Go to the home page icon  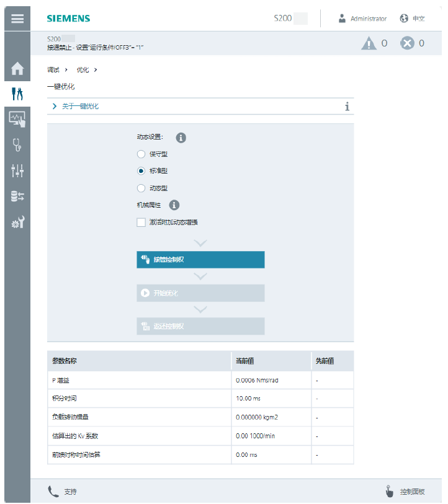point(17,68)
